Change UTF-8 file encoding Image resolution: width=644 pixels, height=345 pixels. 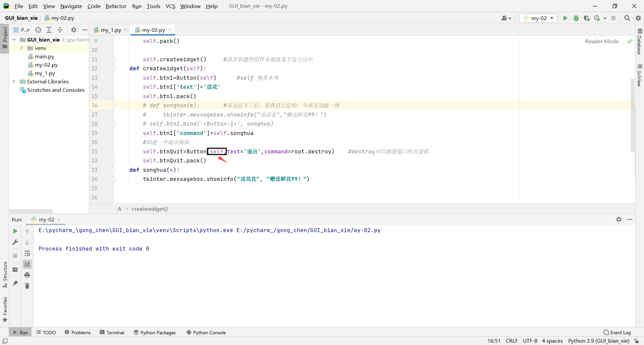(x=530, y=341)
